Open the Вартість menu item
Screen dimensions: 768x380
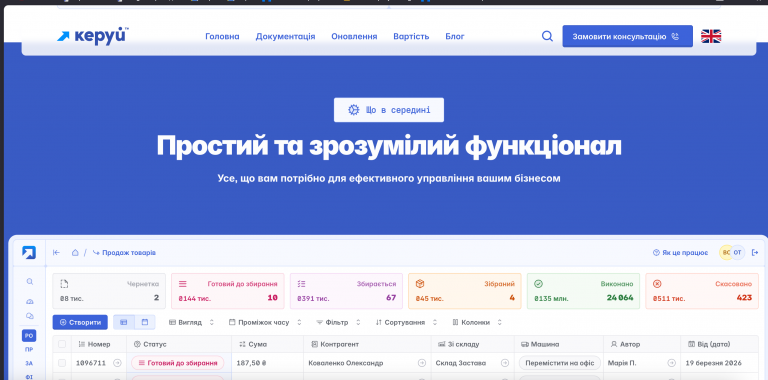[411, 36]
